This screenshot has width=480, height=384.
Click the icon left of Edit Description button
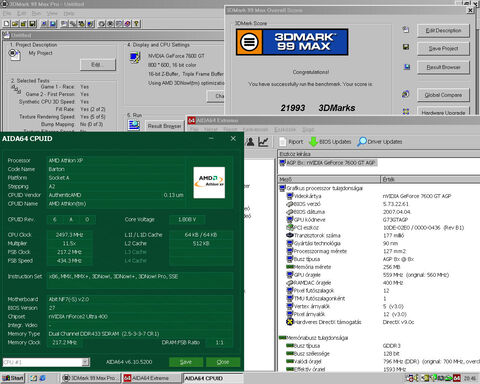[x=406, y=30]
